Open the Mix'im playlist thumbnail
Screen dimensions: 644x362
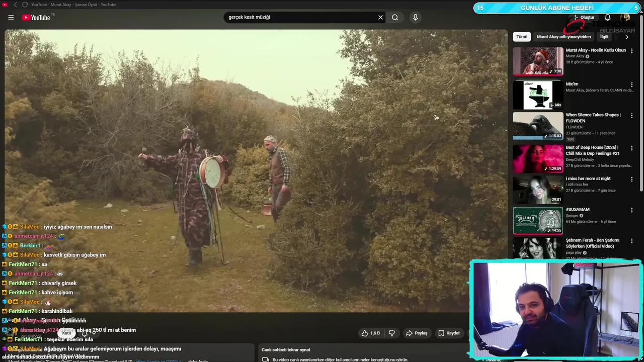click(x=538, y=95)
